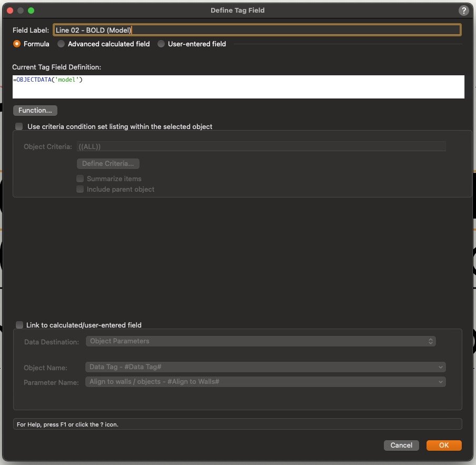Select the Formula radio button
The width and height of the screenshot is (476, 465).
pos(17,44)
